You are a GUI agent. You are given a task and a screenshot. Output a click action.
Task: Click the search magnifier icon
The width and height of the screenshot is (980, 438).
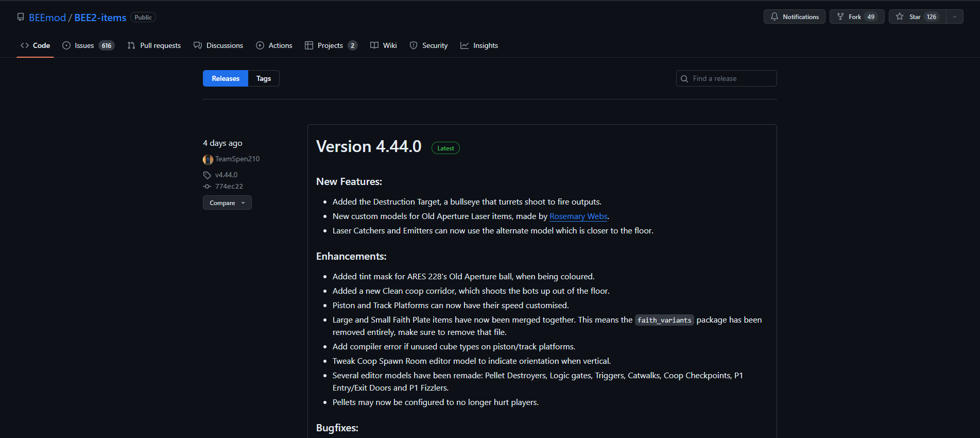684,79
